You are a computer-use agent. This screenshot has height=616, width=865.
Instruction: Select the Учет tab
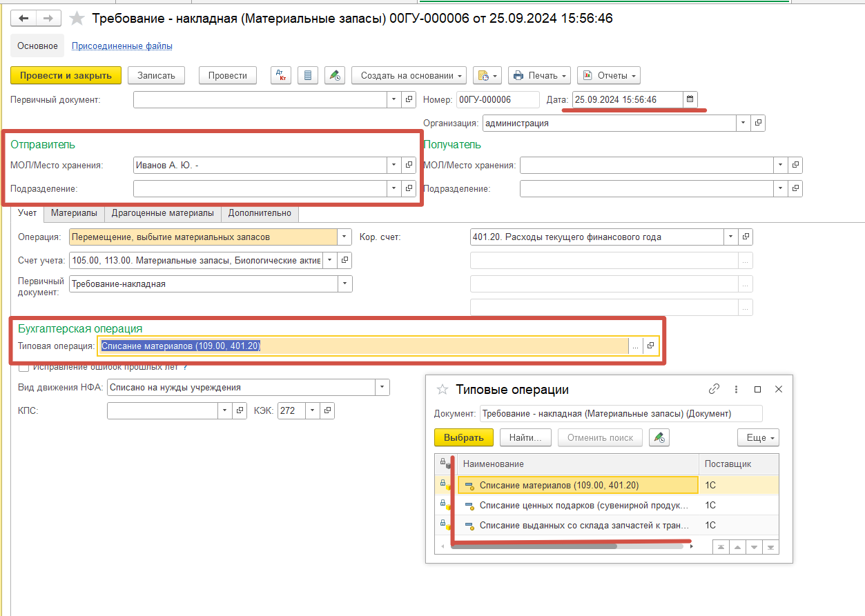point(28,213)
